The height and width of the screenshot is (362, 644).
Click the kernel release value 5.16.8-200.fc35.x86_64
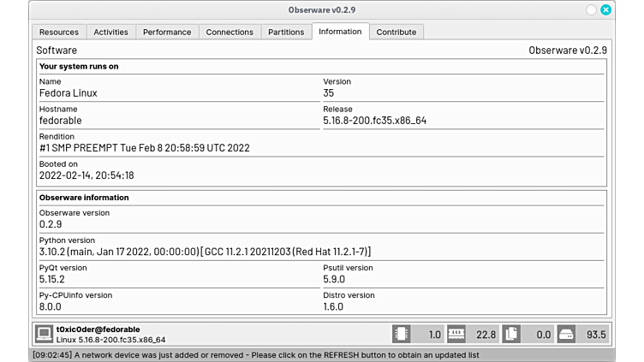point(374,121)
